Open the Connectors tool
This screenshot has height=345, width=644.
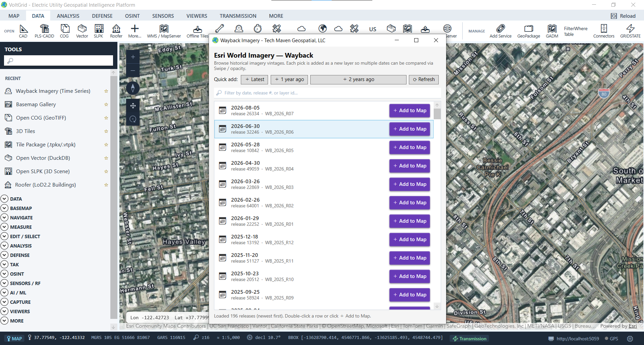point(604,31)
